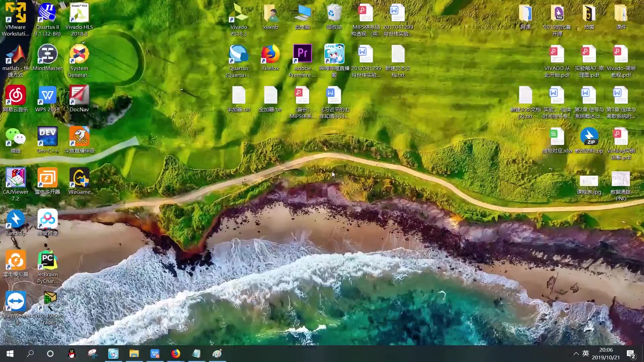The height and width of the screenshot is (362, 644).
Task: Open the notification center in taskbar
Action: click(x=631, y=354)
